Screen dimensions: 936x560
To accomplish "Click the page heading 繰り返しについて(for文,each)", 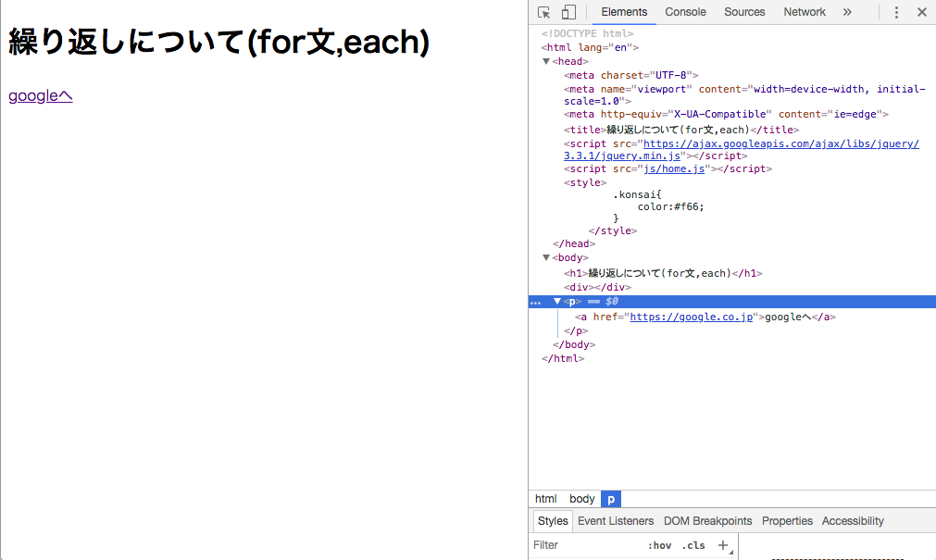I will (x=219, y=42).
